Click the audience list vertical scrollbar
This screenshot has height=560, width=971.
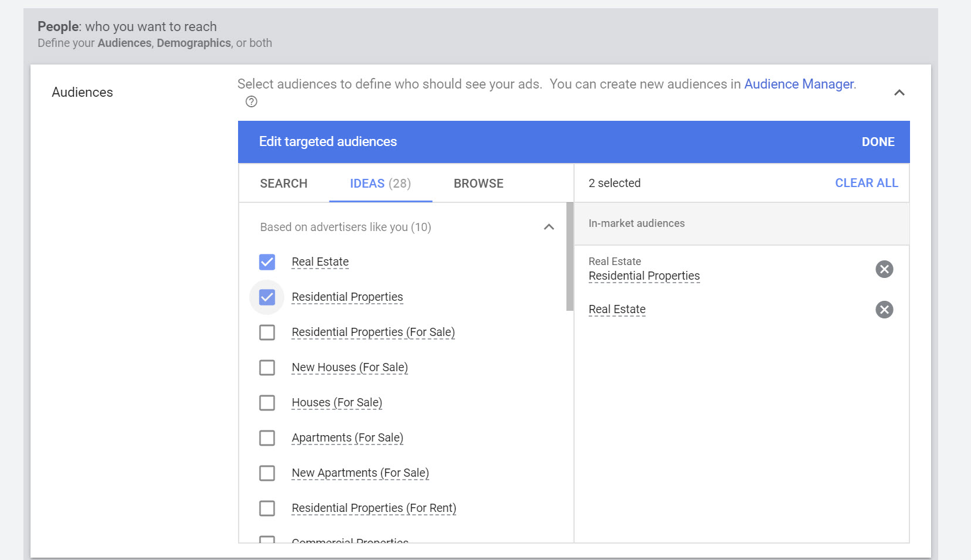pyautogui.click(x=569, y=257)
